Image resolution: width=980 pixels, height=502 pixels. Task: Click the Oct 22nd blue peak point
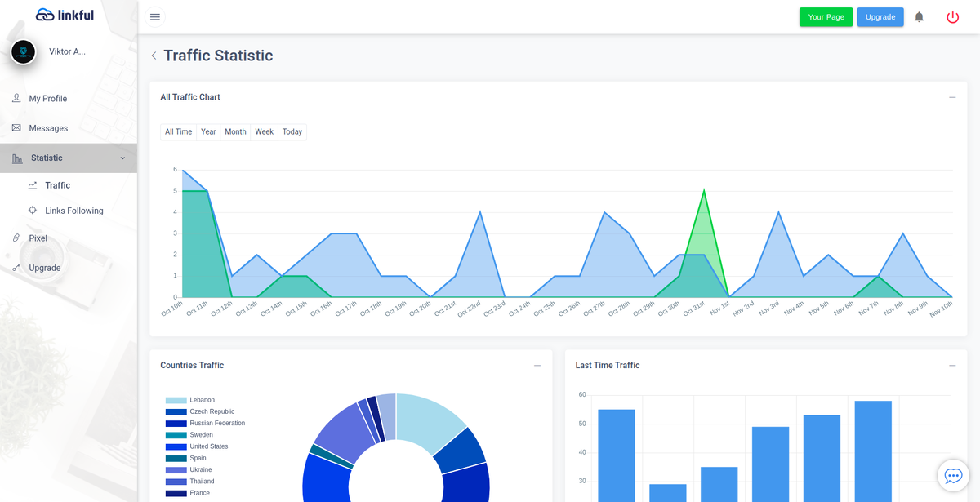tap(480, 212)
